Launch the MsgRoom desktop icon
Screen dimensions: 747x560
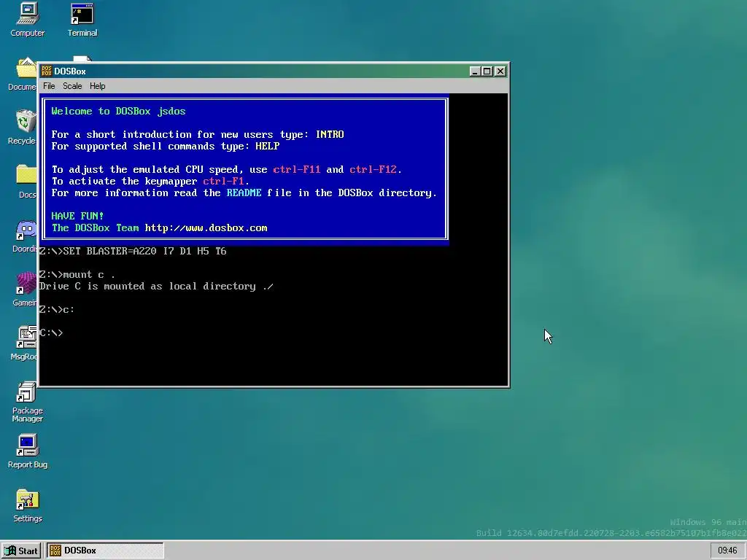(x=26, y=343)
